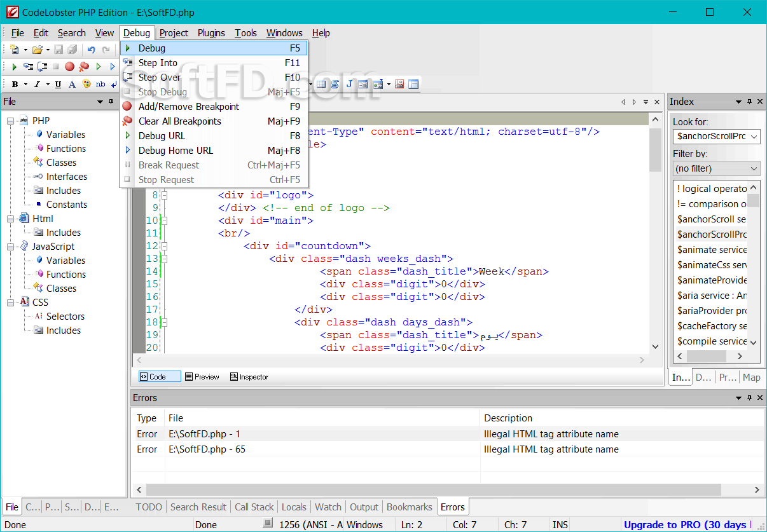Image resolution: width=767 pixels, height=532 pixels.
Task: Start debugging with the solid green toolbar arrow
Action: 15,66
